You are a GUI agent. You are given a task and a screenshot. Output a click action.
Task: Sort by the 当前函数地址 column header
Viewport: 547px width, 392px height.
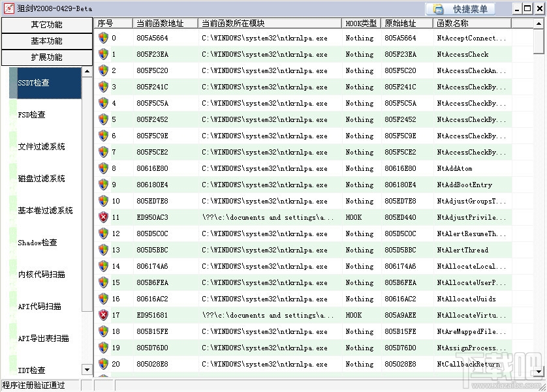pyautogui.click(x=165, y=23)
